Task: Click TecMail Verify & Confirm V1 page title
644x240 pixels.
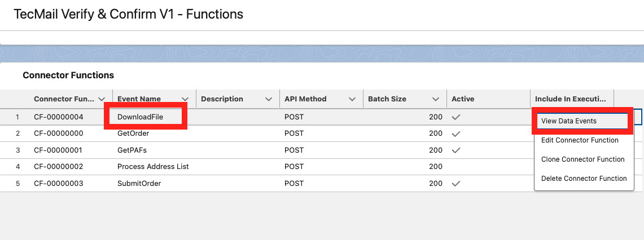Action: pyautogui.click(x=129, y=14)
